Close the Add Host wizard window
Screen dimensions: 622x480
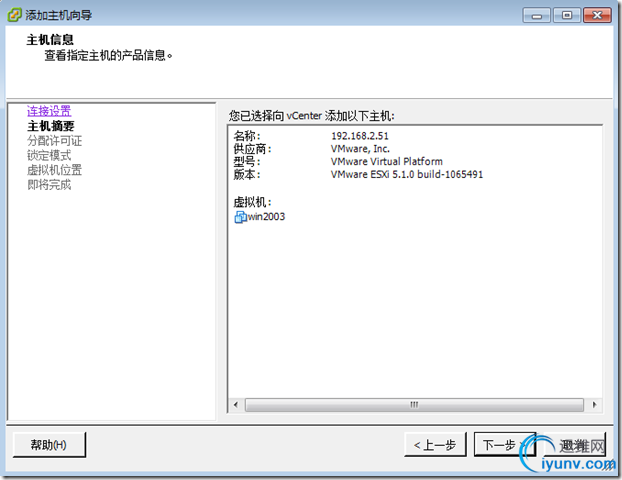597,15
